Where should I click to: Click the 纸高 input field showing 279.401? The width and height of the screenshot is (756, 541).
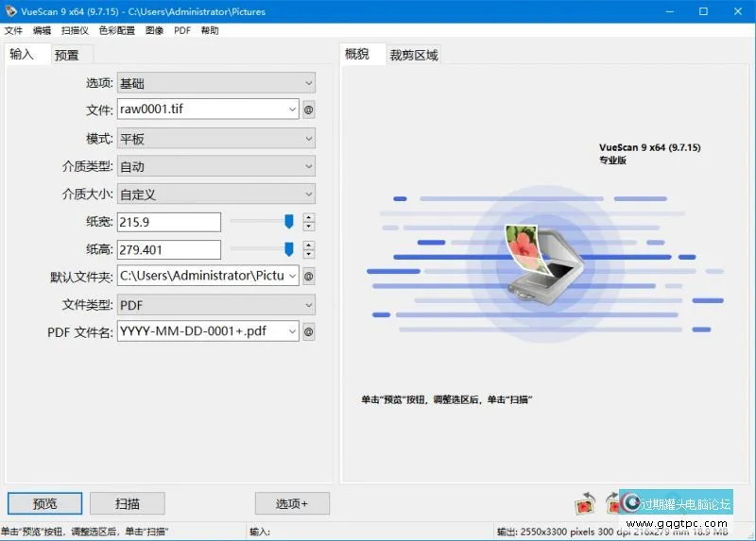coord(169,249)
